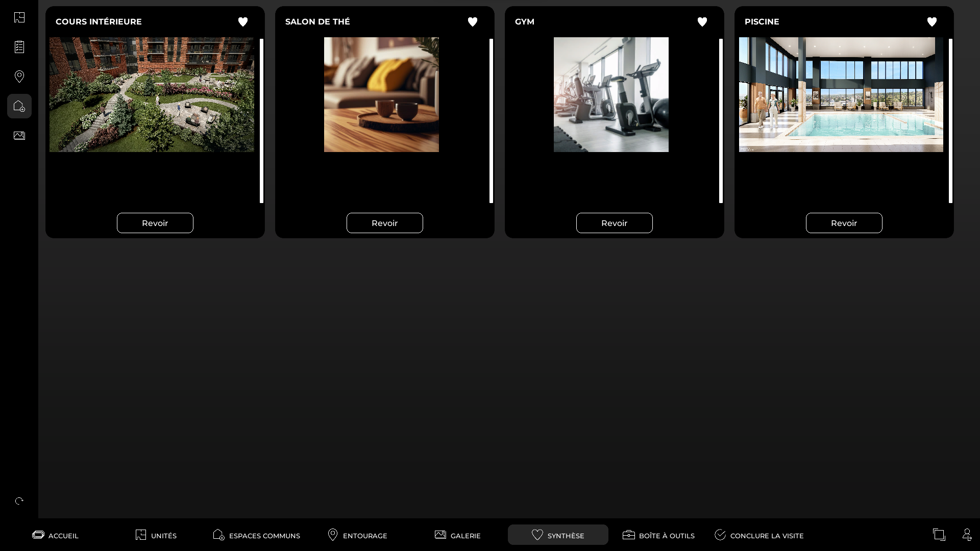Open the swimming pool thumbnail image

pyautogui.click(x=841, y=94)
